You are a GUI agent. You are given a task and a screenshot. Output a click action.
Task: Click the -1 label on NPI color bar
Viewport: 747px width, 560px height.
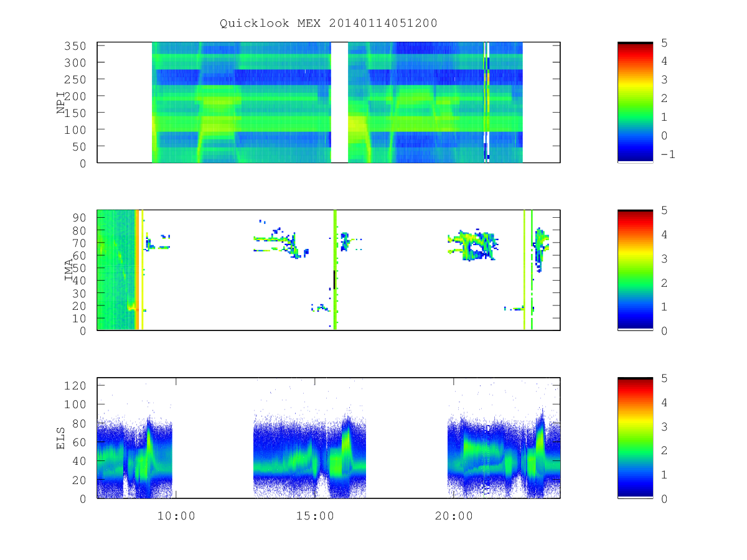pyautogui.click(x=667, y=154)
